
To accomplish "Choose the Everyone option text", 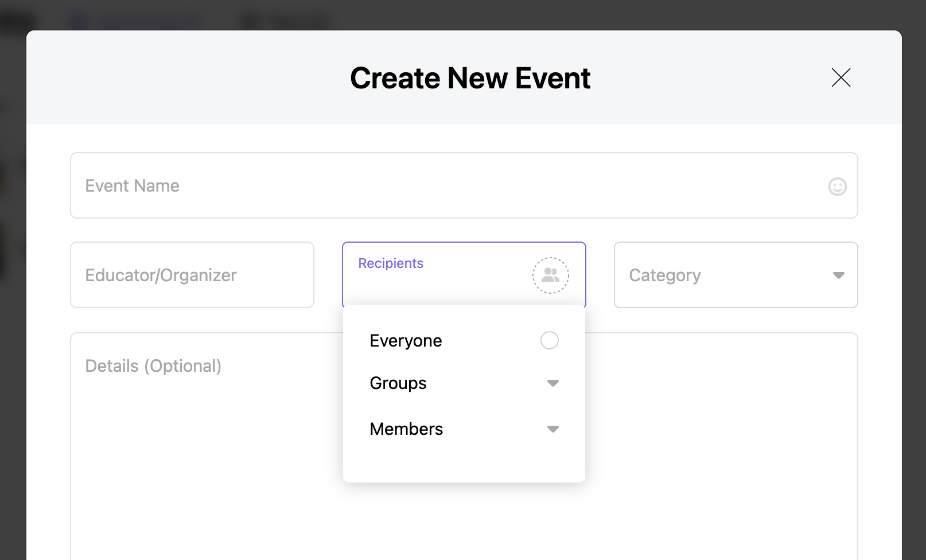I will (406, 341).
